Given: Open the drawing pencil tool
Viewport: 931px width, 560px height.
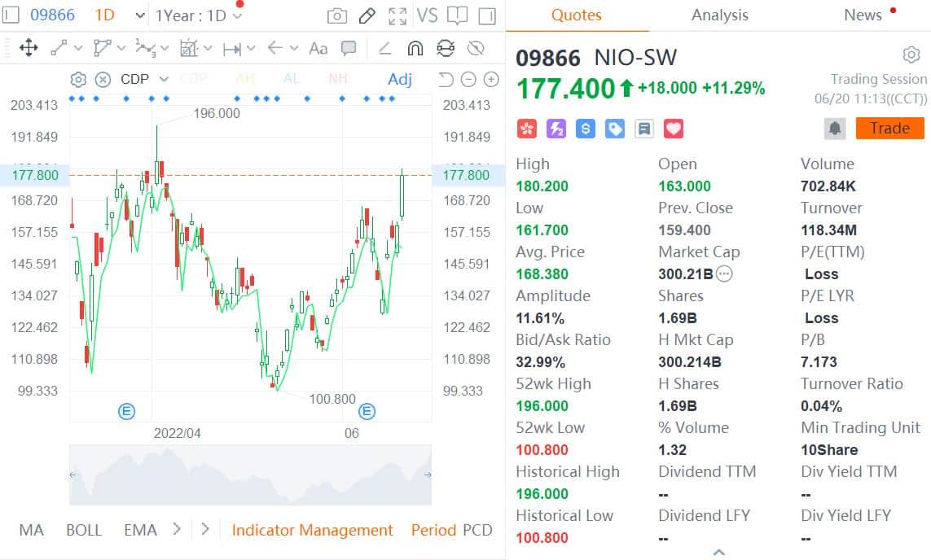Looking at the screenshot, I should click(x=367, y=15).
